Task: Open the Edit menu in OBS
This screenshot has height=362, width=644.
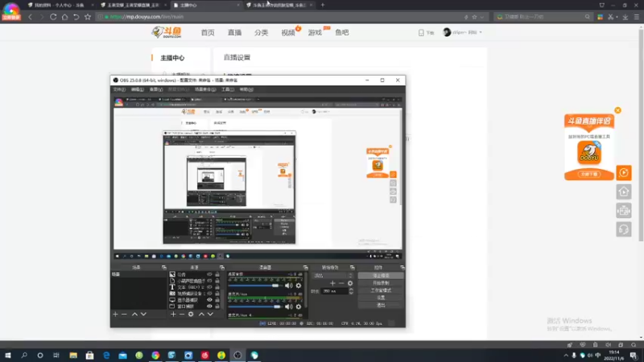Action: coord(137,89)
